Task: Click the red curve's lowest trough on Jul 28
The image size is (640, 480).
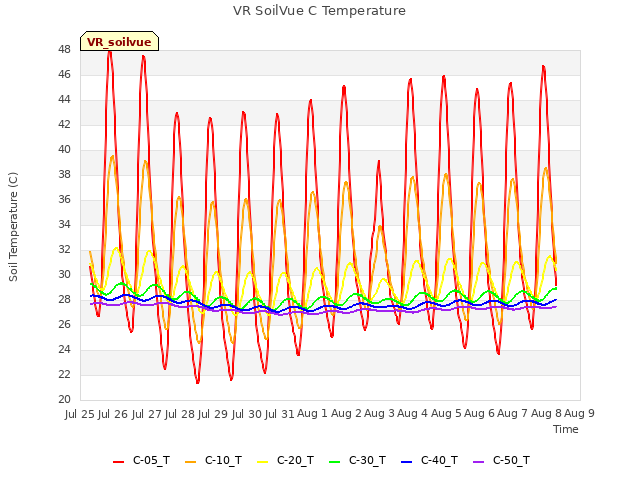Action: pyautogui.click(x=198, y=382)
